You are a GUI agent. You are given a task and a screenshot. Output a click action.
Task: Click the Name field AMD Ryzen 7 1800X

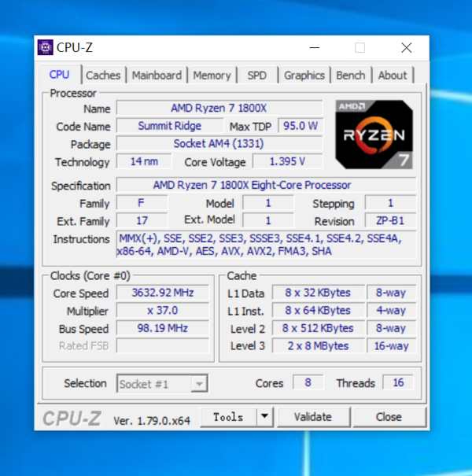pyautogui.click(x=219, y=108)
